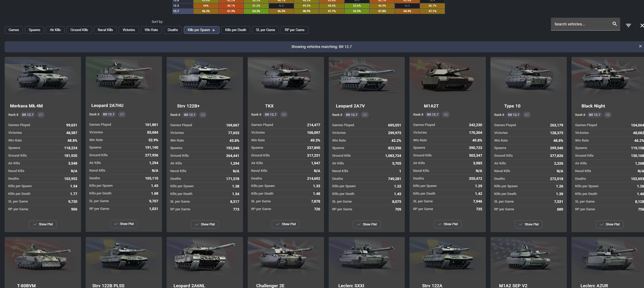This screenshot has height=288, width=644.
Task: Sort by Games played
Action: click(x=14, y=30)
